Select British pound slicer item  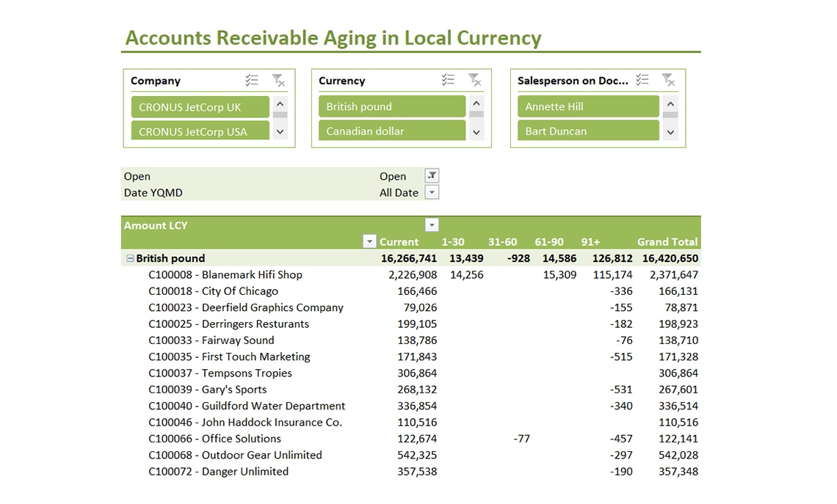392,106
